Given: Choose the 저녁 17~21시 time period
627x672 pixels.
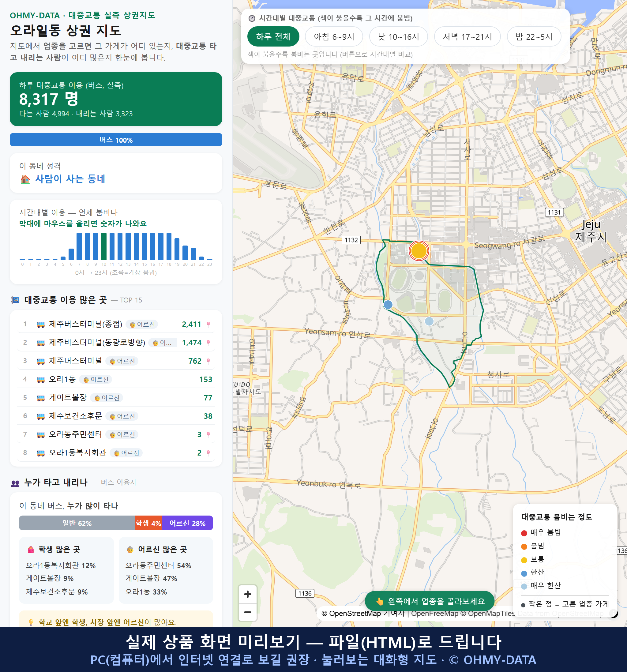Looking at the screenshot, I should 467,36.
